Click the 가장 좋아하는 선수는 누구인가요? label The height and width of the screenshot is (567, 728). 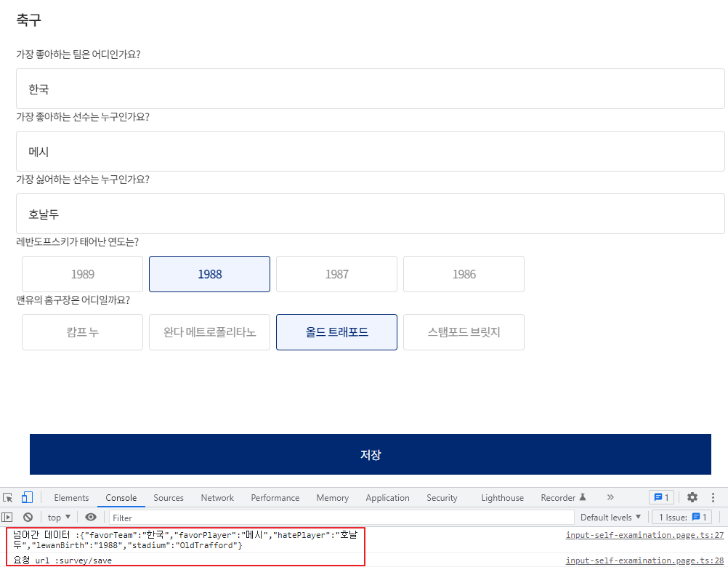83,116
